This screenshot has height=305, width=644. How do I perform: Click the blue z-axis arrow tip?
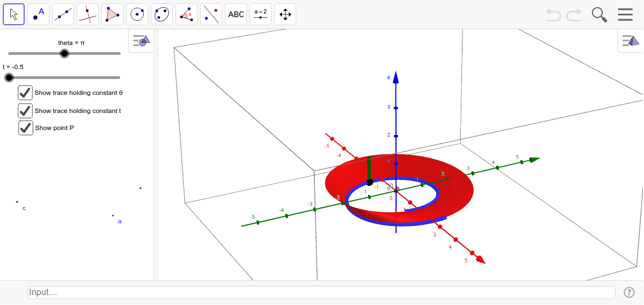(x=396, y=77)
